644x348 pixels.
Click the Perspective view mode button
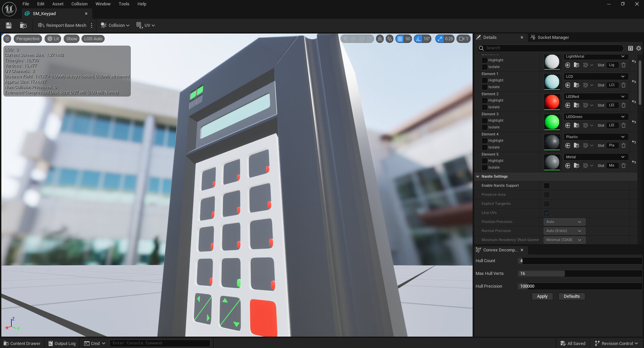click(x=28, y=39)
